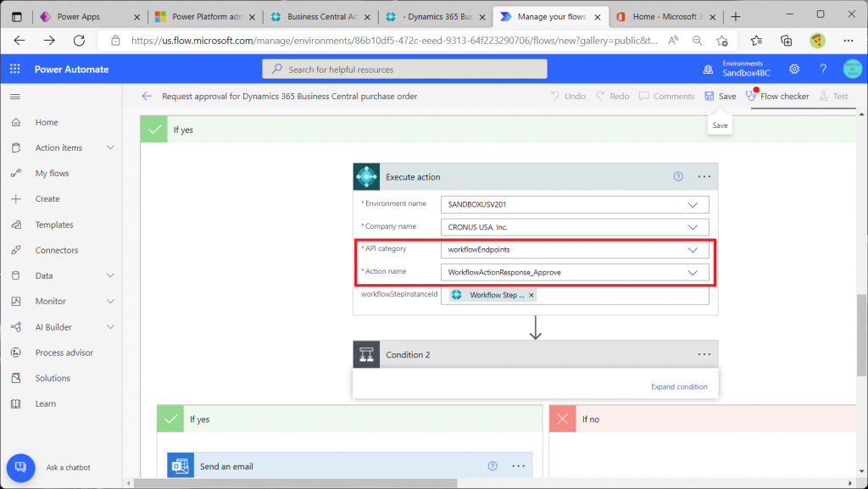Click the browser back arrow
868x489 pixels.
19,41
